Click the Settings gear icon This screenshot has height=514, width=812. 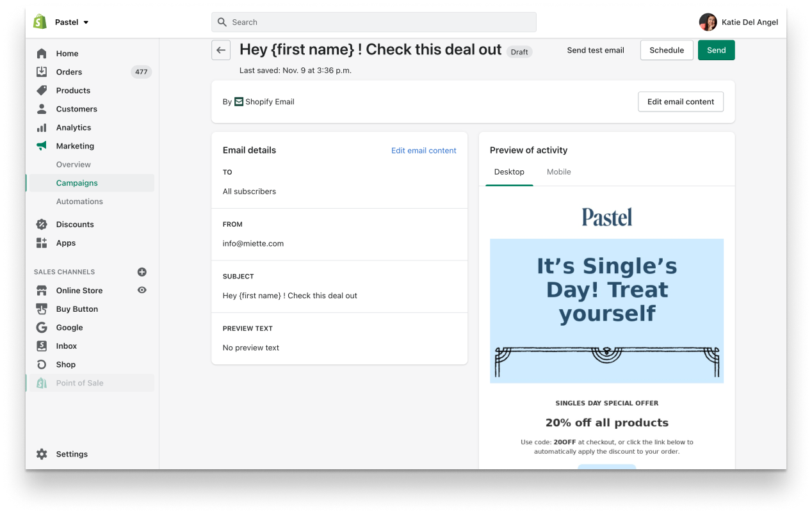pyautogui.click(x=42, y=454)
